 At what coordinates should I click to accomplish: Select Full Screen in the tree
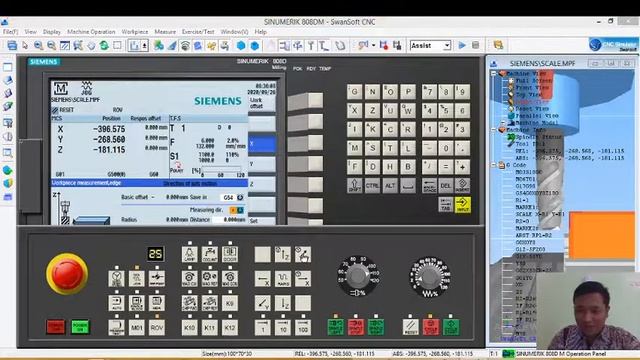533,81
